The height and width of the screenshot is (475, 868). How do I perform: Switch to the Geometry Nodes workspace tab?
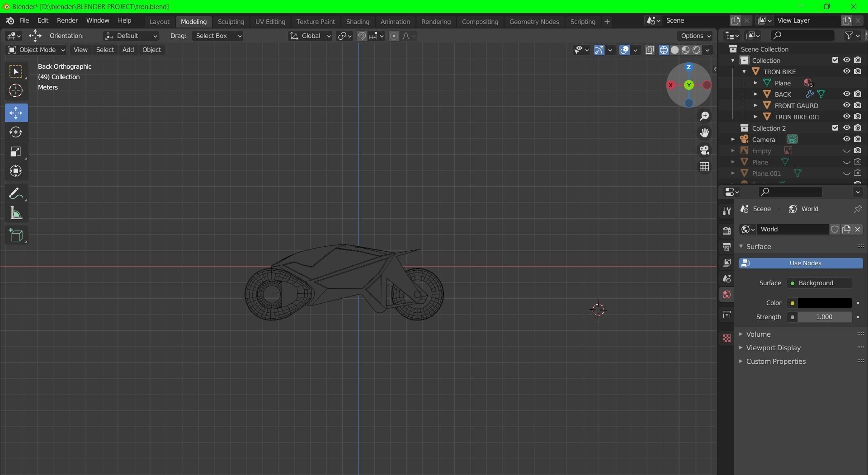click(534, 22)
